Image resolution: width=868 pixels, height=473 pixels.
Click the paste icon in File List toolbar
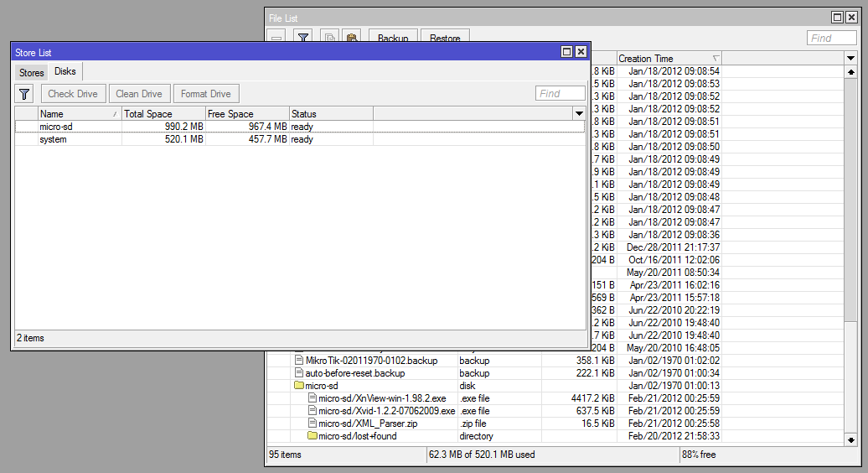(x=352, y=37)
